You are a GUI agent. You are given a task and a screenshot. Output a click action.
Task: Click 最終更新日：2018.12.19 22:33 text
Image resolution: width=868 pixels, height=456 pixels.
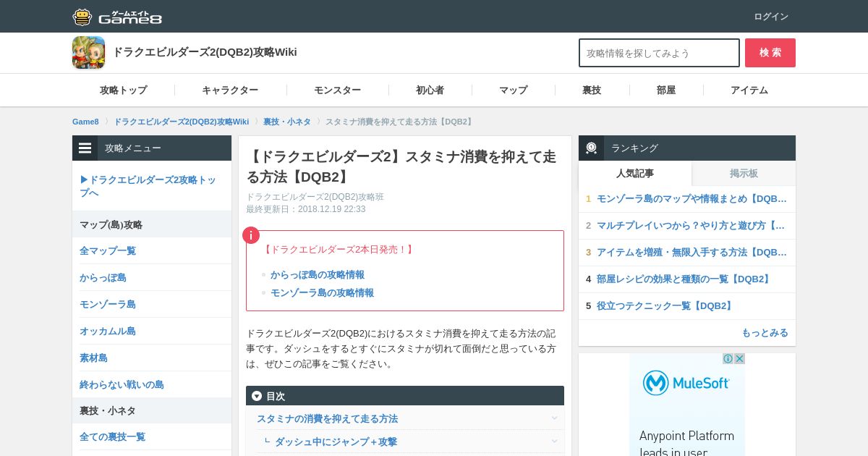(305, 209)
